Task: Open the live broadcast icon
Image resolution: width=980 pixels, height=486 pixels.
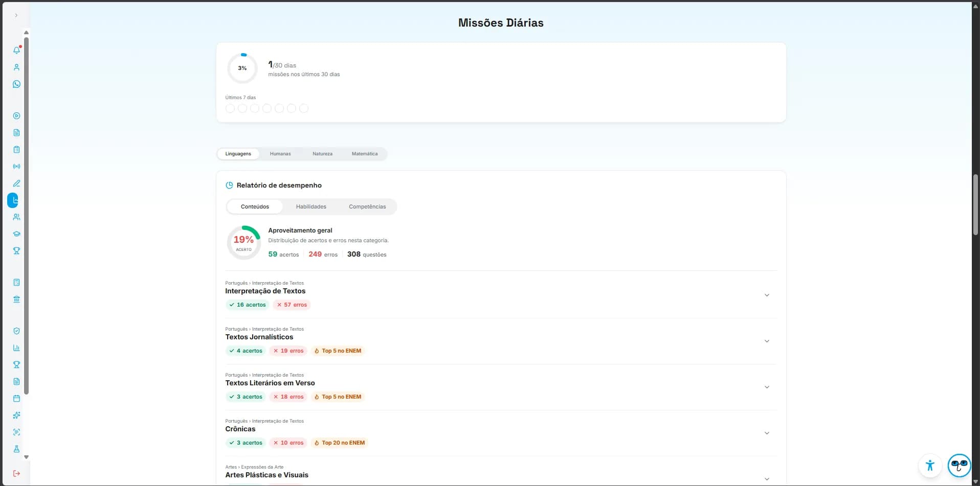Action: (x=16, y=166)
